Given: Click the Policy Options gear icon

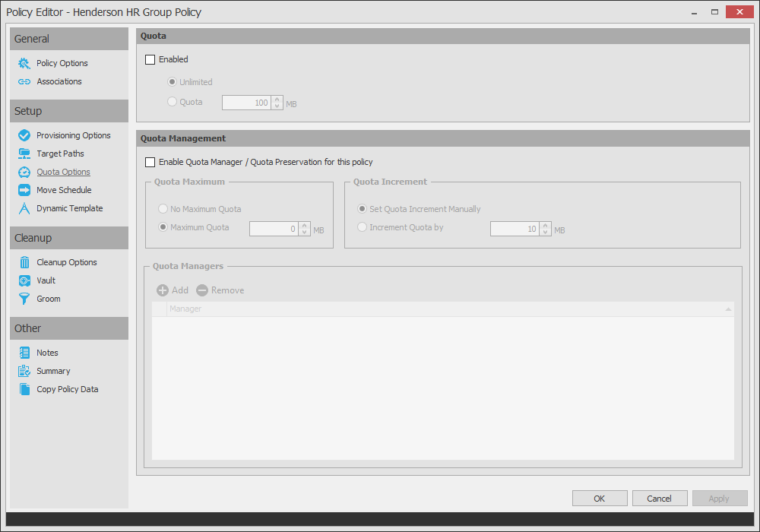Looking at the screenshot, I should pos(24,64).
